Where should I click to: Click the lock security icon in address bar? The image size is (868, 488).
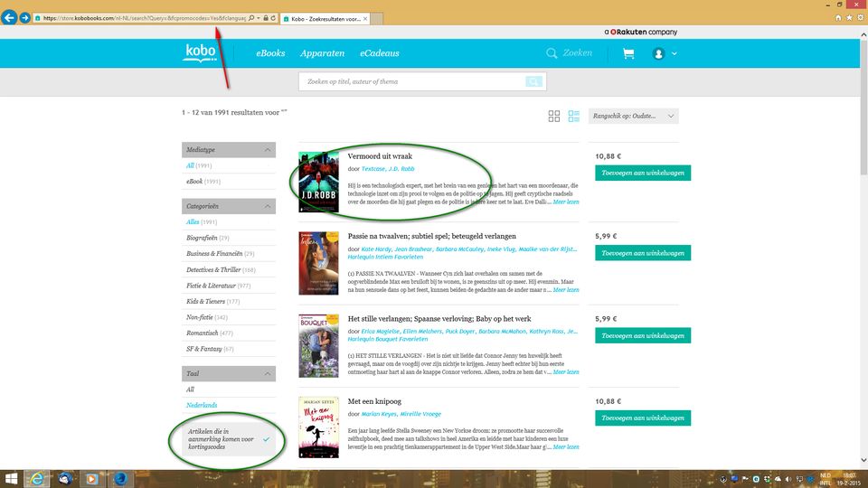coord(266,18)
